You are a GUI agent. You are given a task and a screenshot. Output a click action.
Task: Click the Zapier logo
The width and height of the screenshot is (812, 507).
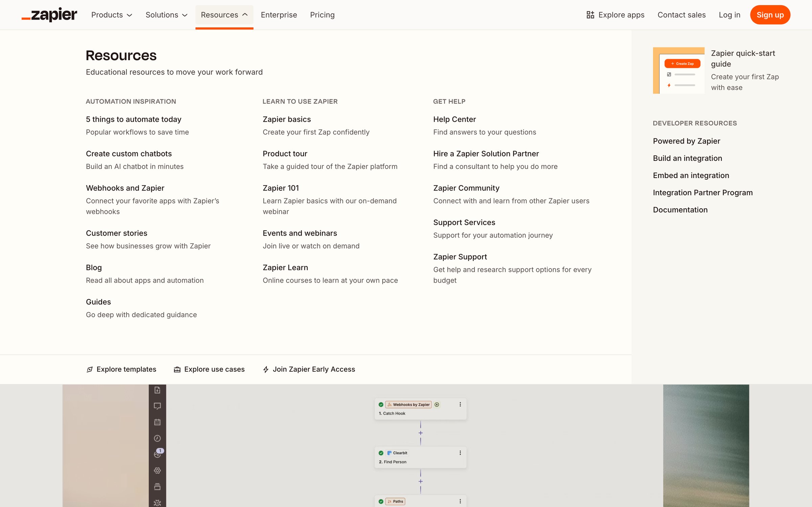[49, 15]
